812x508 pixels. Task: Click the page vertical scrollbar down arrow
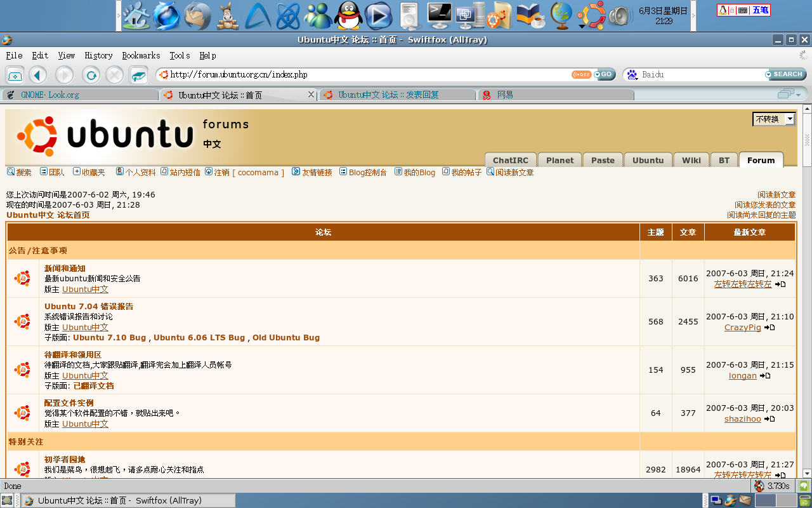[x=807, y=474]
